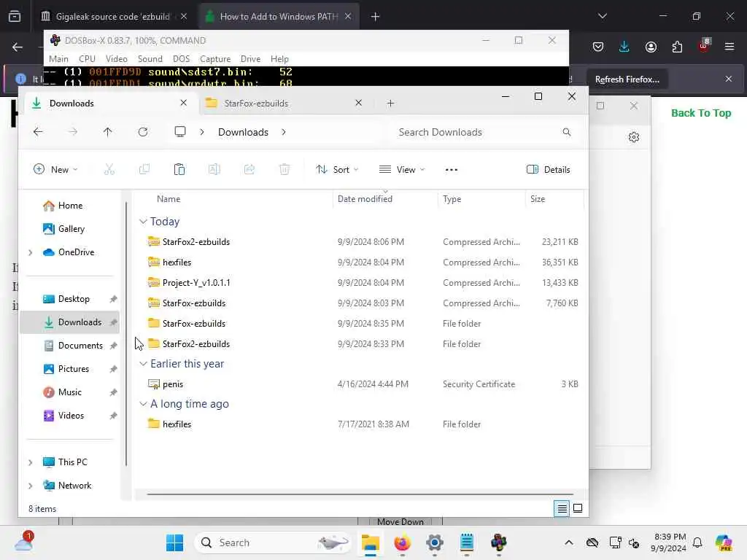Expand OneDrive in navigation pane
Screen dimensions: 747x560
click(31, 252)
